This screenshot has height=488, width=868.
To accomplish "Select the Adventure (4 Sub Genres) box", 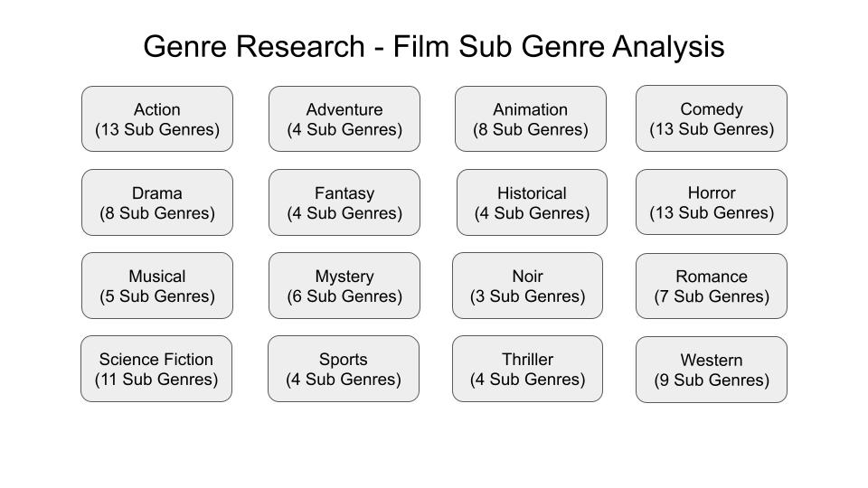I will pos(344,119).
